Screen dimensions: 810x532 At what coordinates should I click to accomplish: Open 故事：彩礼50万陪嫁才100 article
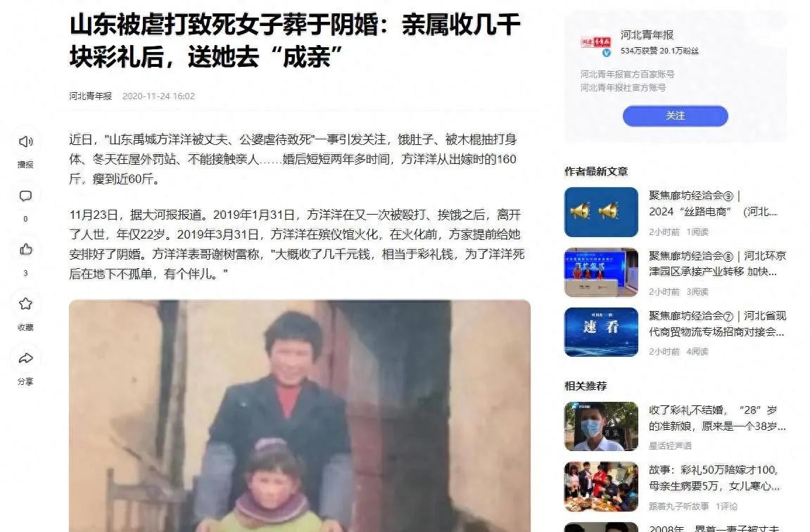click(x=714, y=478)
